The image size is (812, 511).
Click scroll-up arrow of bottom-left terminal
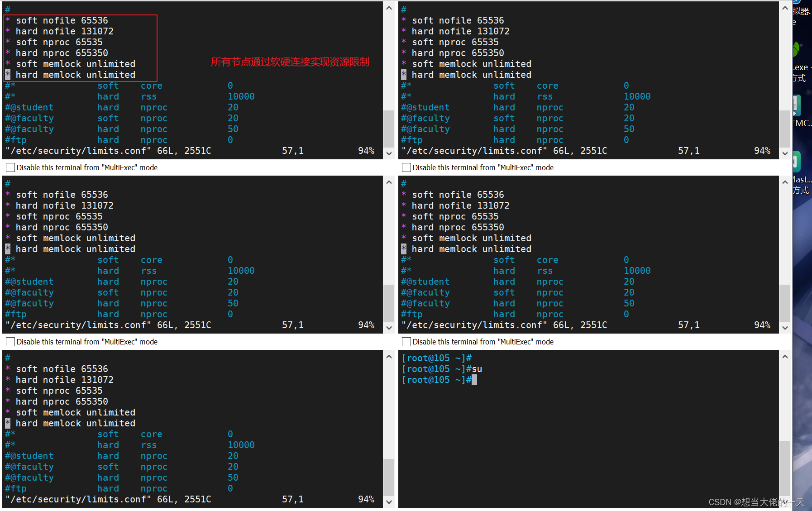click(389, 357)
